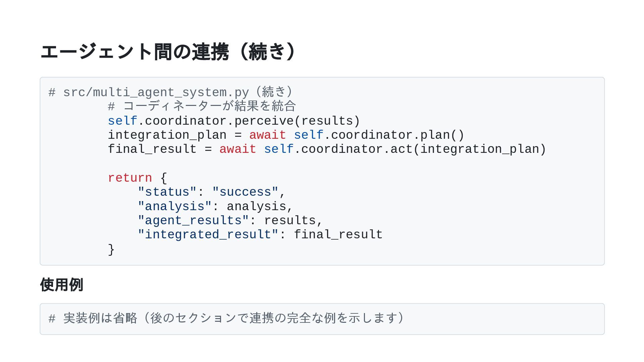Click the "integrated_result" dictionary key
This screenshot has height=362, width=644.
click(x=208, y=235)
